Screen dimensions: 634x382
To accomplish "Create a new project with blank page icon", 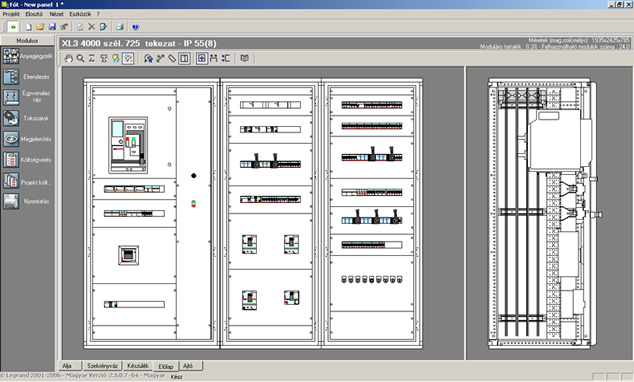I will coord(29,27).
